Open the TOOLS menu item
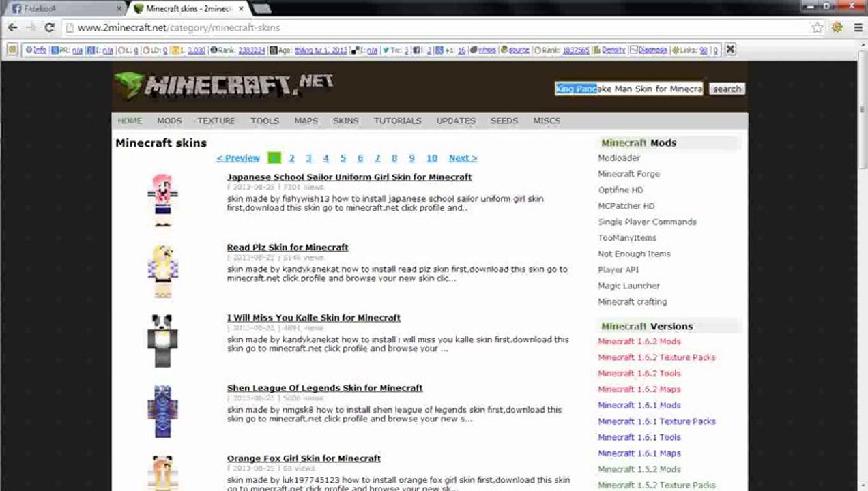This screenshot has height=491, width=868. [265, 121]
